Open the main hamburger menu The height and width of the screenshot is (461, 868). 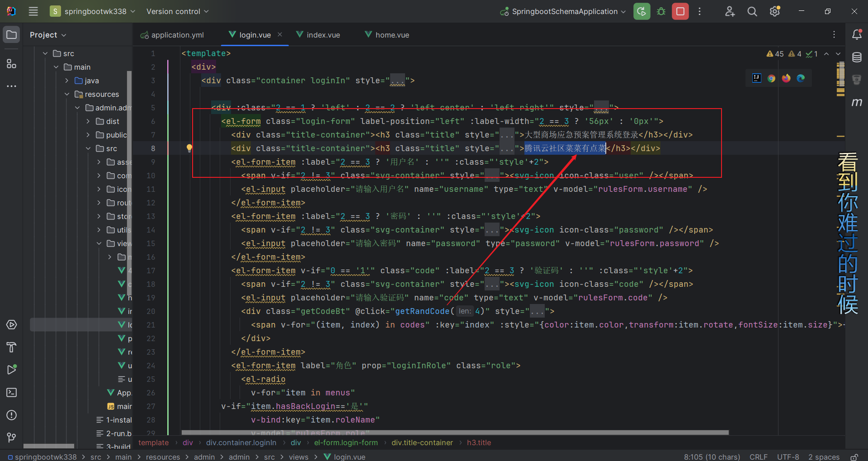coord(33,11)
